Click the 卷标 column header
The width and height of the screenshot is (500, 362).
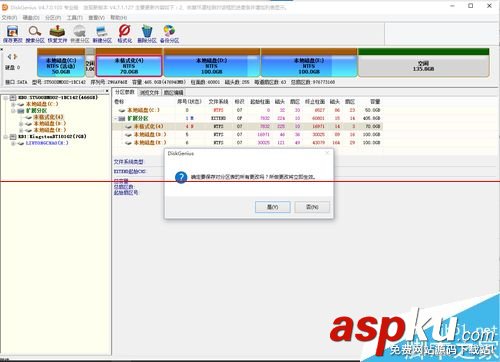click(x=119, y=102)
